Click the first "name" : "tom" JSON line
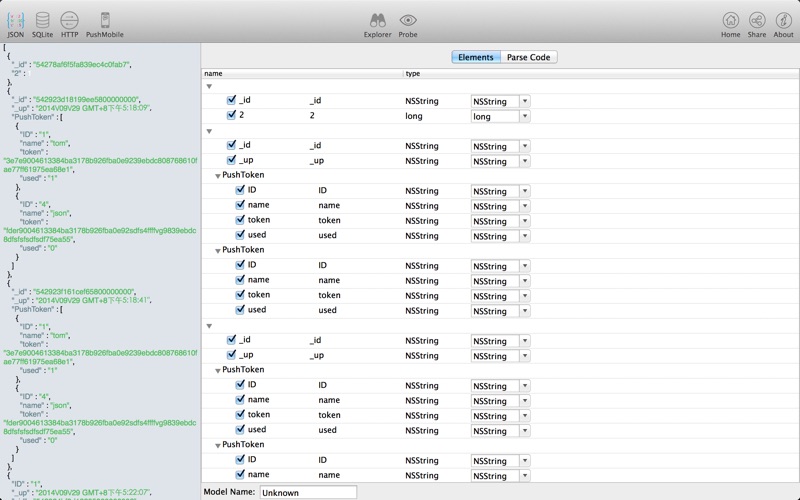The height and width of the screenshot is (500, 800). [45, 143]
